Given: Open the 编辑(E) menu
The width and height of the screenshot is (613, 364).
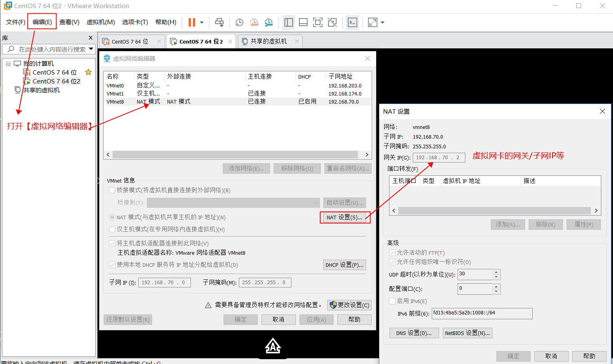Looking at the screenshot, I should click(x=42, y=22).
